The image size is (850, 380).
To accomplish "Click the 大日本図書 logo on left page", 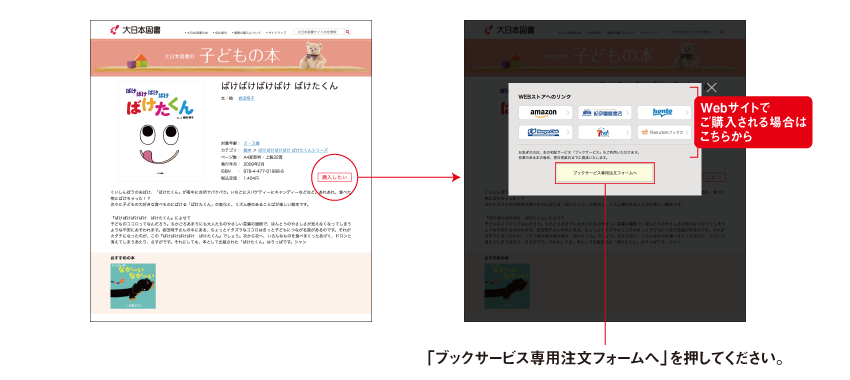I will point(135,30).
